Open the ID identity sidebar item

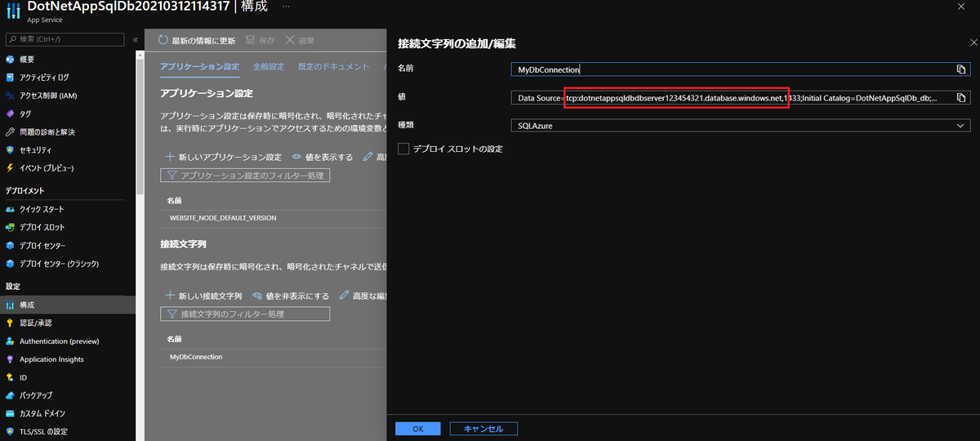23,377
